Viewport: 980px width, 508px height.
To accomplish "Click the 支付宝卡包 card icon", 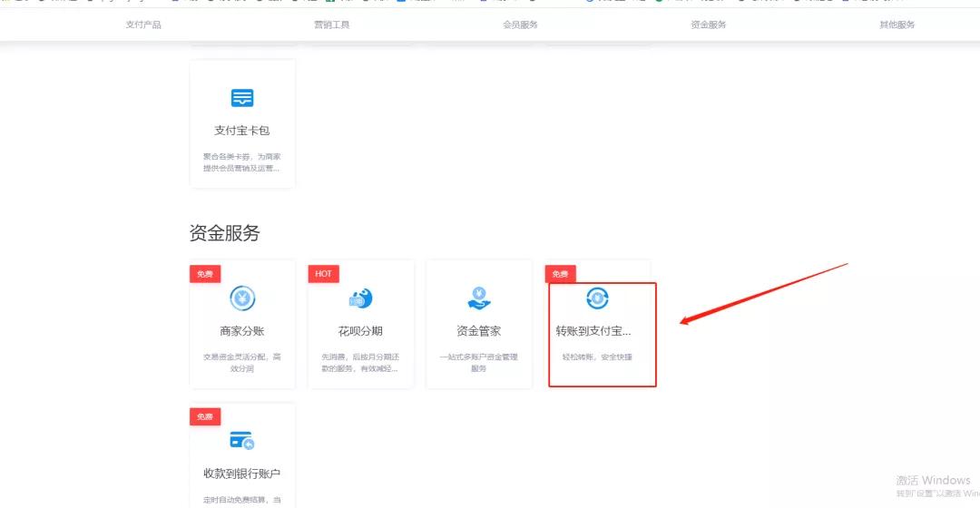I will click(242, 98).
